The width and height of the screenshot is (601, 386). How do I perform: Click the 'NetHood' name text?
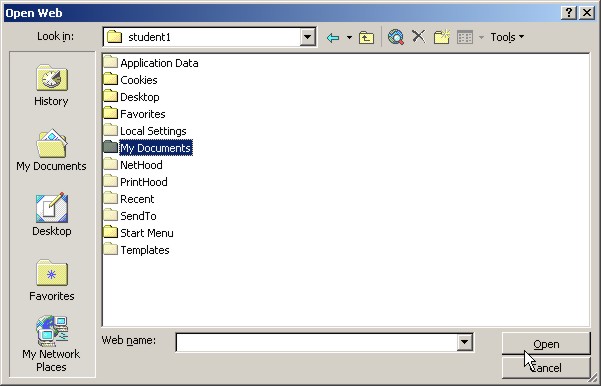click(141, 165)
